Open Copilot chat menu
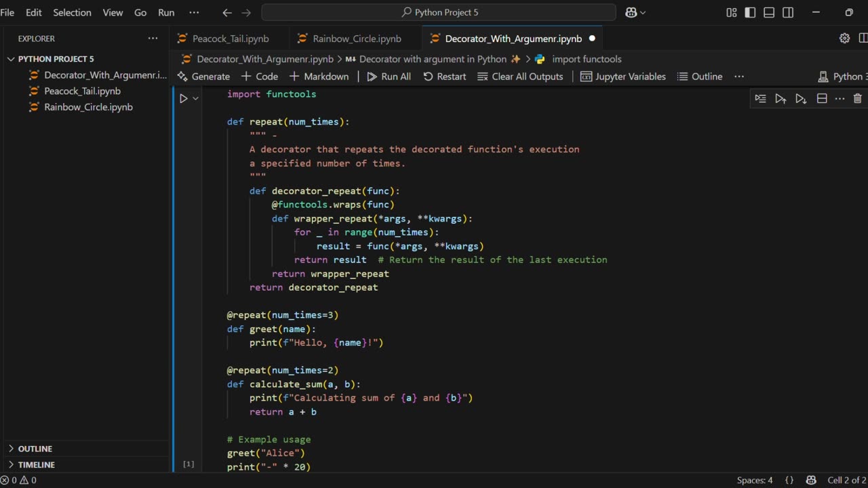 (x=635, y=12)
